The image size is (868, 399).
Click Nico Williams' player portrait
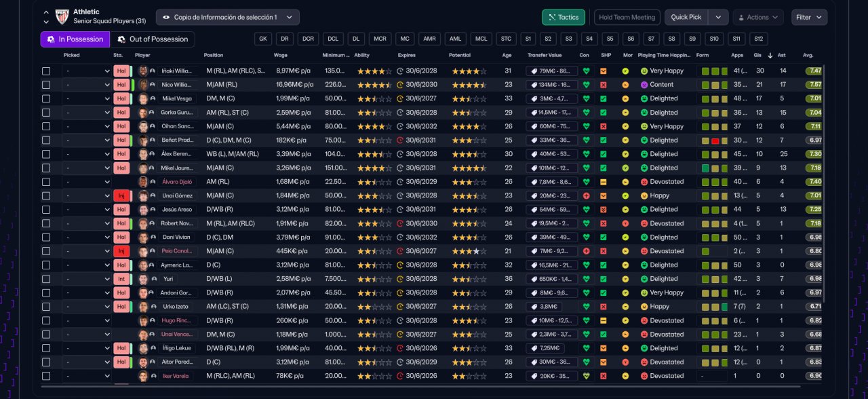(143, 85)
